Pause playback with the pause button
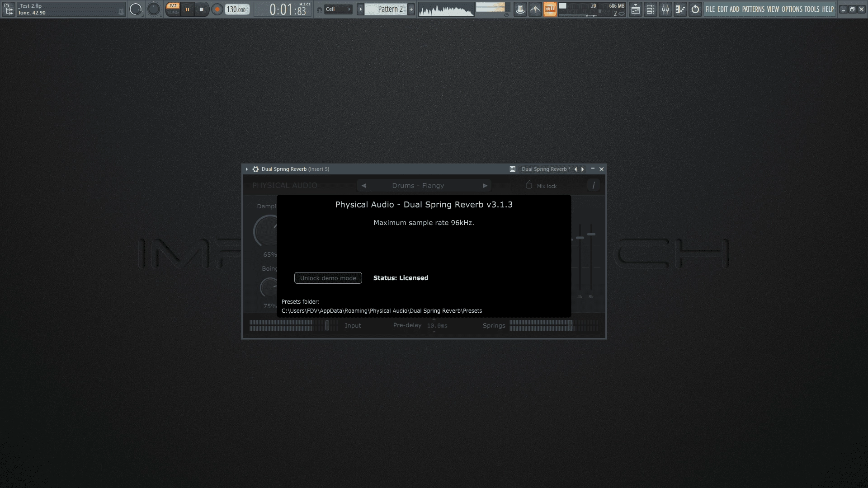Screen dimensions: 868x488 click(x=187, y=9)
